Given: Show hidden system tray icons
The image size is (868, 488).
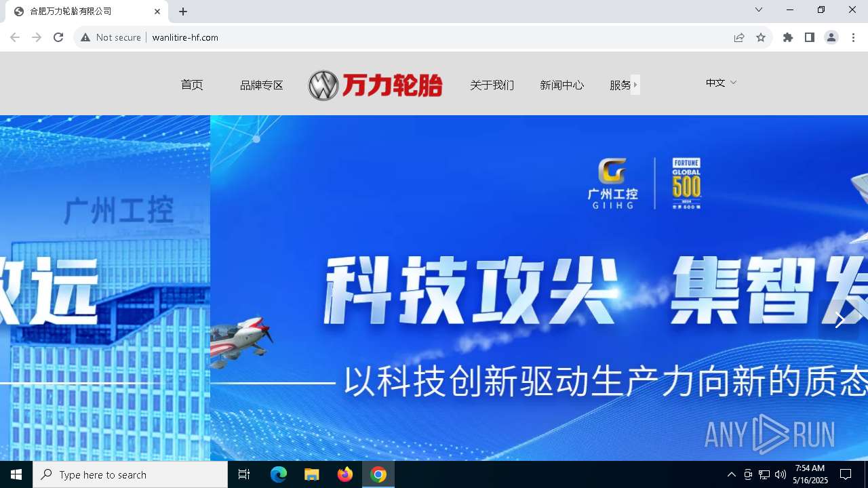Looking at the screenshot, I should pyautogui.click(x=731, y=474).
